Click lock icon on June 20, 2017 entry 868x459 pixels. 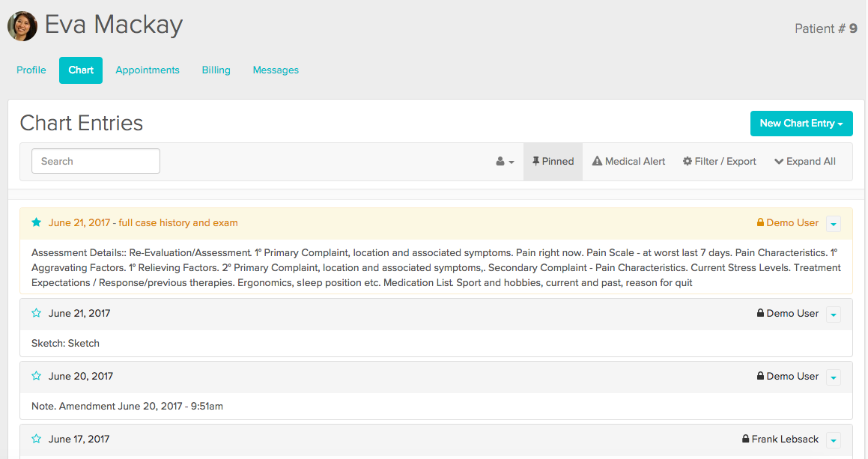760,376
